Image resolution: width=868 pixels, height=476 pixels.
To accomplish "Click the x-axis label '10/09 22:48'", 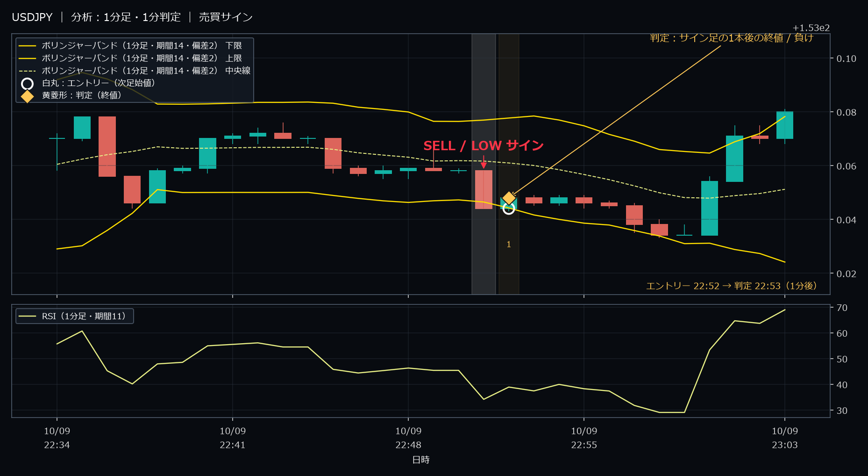I will 408,438.
